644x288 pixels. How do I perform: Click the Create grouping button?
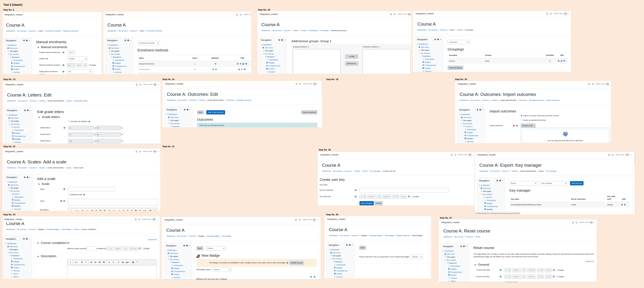click(x=455, y=68)
